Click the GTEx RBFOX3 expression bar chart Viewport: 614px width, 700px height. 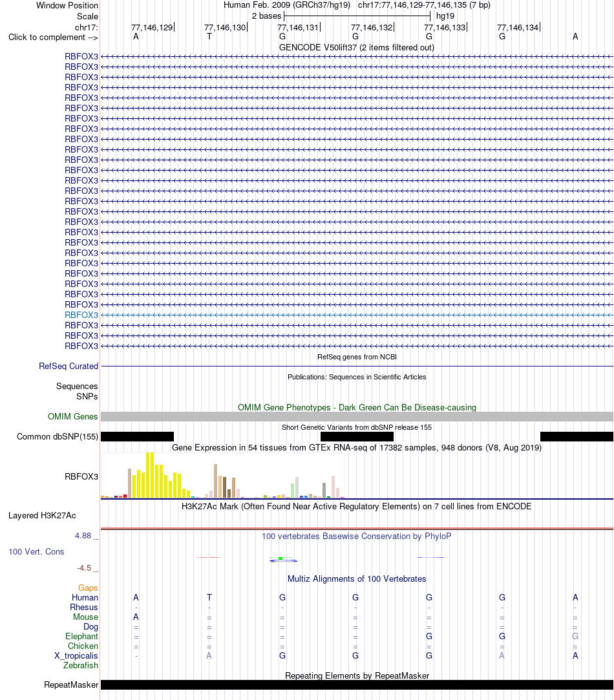tap(223, 476)
